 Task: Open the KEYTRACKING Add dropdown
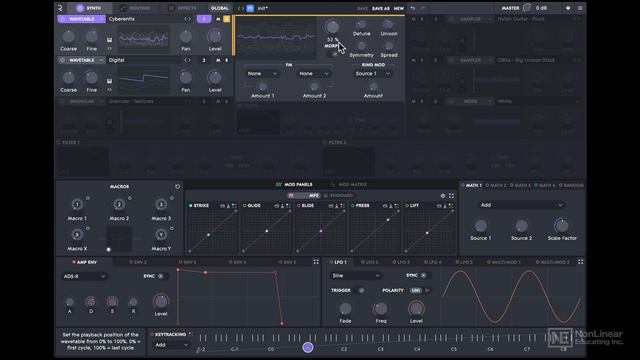171,345
